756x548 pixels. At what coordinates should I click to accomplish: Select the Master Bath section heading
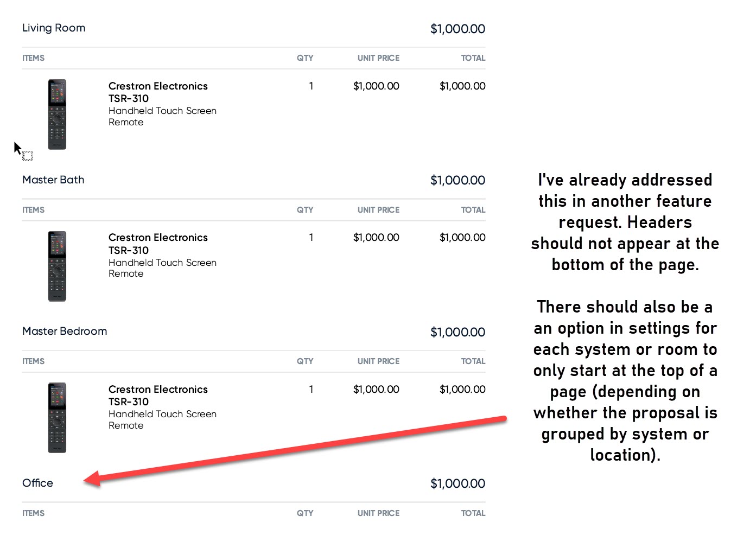point(53,180)
